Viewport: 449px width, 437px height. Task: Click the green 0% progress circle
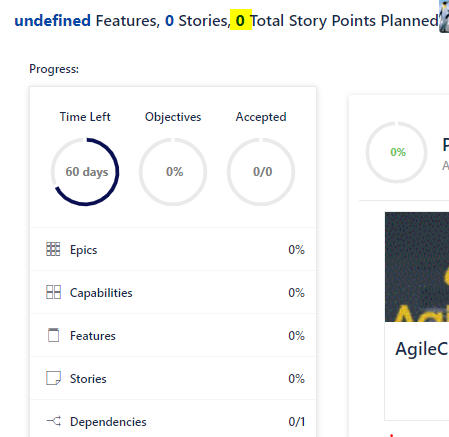(x=397, y=152)
